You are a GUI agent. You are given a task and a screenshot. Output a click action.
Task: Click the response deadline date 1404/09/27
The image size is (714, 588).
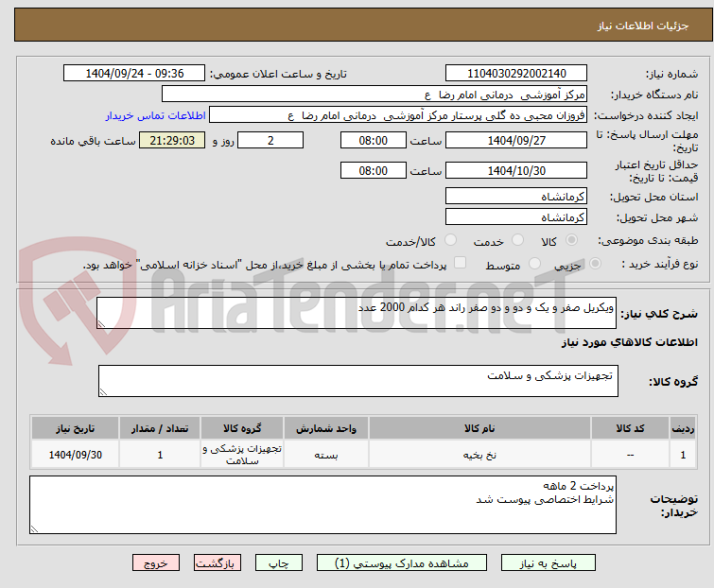click(516, 140)
